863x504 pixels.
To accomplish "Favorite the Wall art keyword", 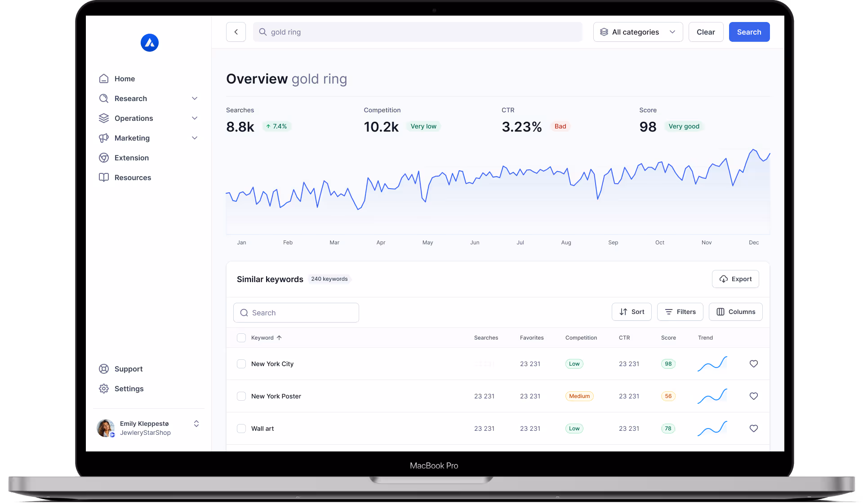I will coord(754,429).
